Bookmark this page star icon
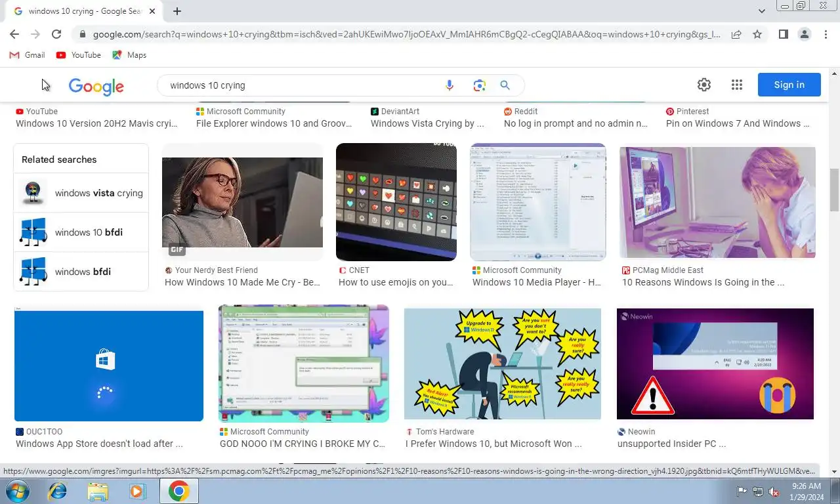The image size is (840, 504). click(757, 34)
